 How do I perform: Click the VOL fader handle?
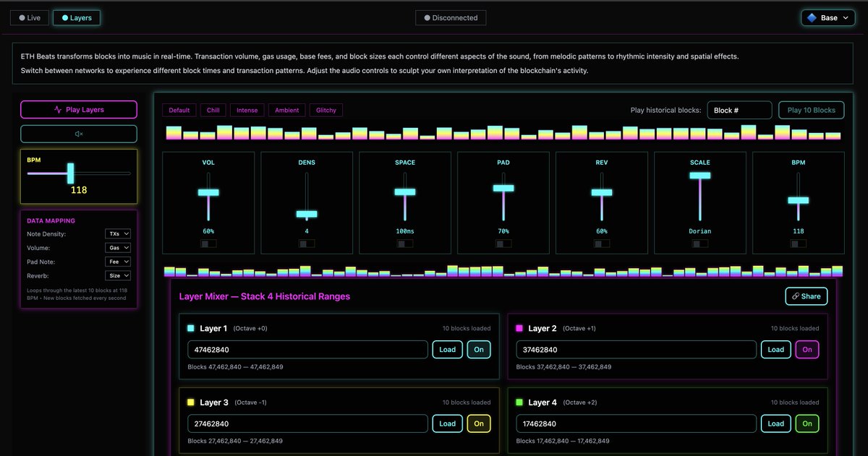pyautogui.click(x=208, y=192)
